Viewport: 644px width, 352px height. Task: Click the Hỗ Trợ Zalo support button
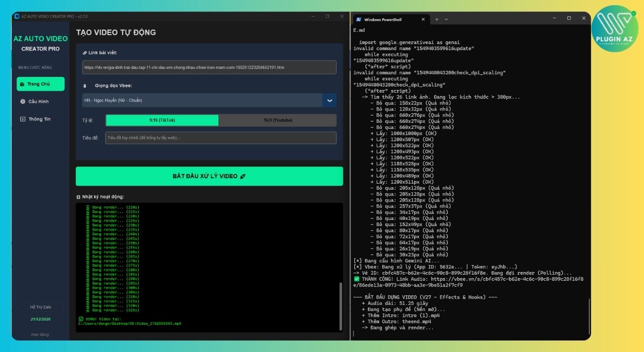click(40, 307)
